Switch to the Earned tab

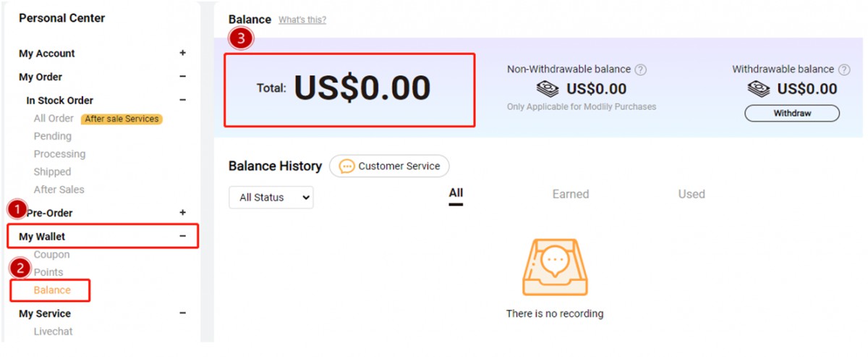pyautogui.click(x=570, y=194)
